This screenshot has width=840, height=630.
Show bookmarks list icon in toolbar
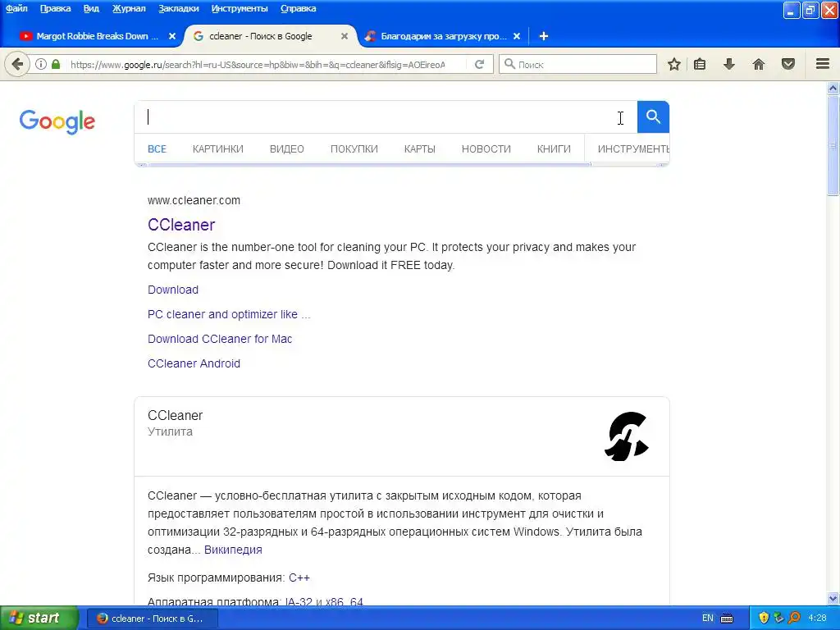(x=700, y=64)
